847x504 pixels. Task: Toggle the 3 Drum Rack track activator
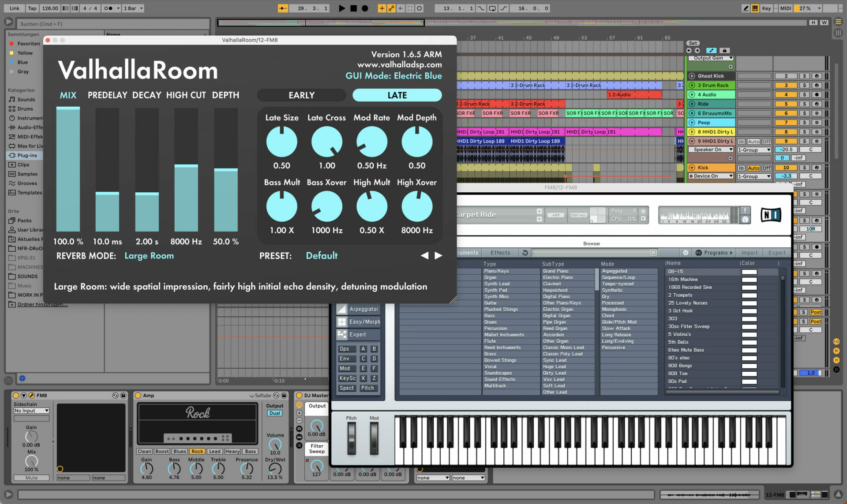pyautogui.click(x=786, y=85)
